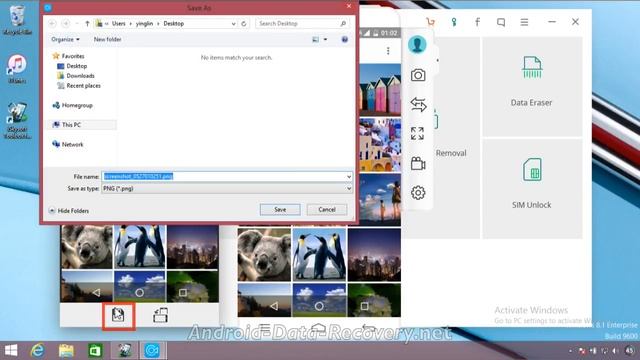640x360 pixels.
Task: Tap the Android recents square on mirrored phone
Action: click(364, 306)
